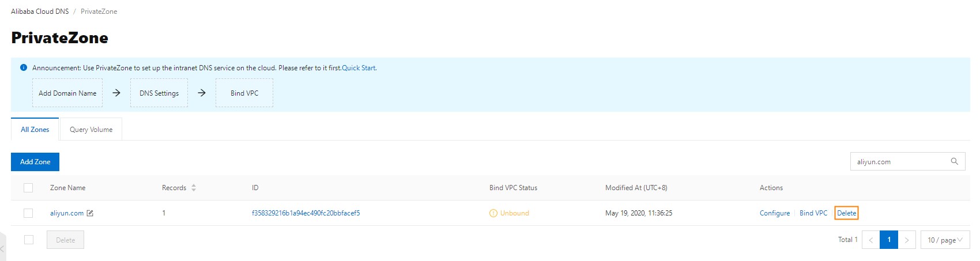The width and height of the screenshot is (980, 261).
Task: Click the search magnifier icon
Action: [954, 161]
